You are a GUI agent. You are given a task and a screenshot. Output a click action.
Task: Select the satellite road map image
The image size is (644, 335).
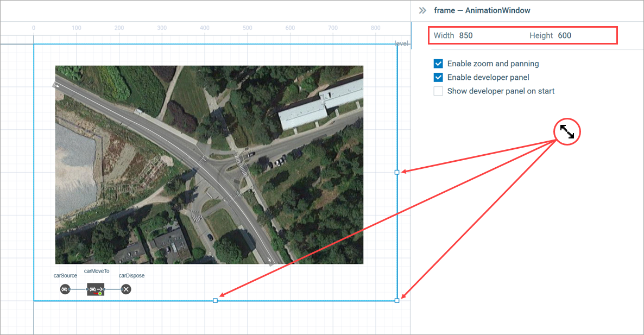point(209,165)
